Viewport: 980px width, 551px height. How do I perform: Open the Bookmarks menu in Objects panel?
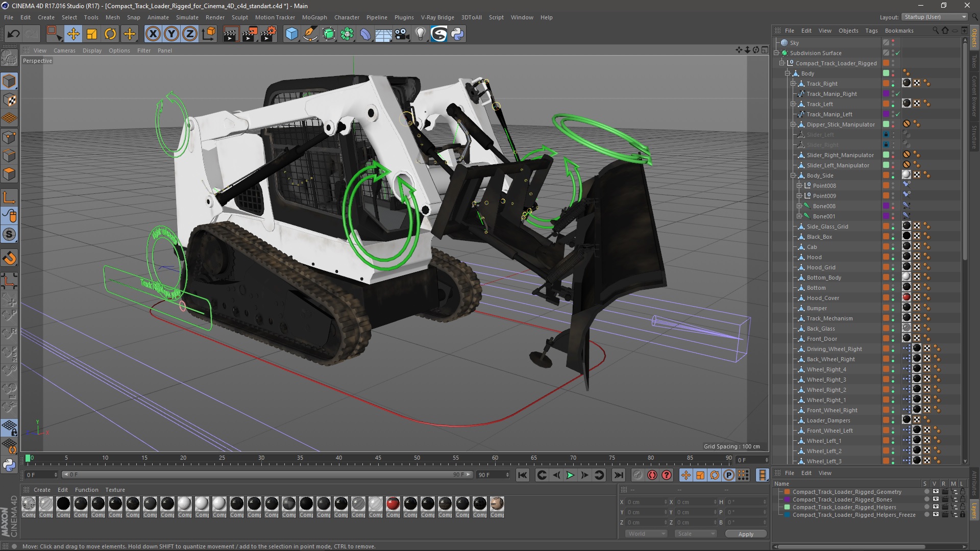coord(899,31)
